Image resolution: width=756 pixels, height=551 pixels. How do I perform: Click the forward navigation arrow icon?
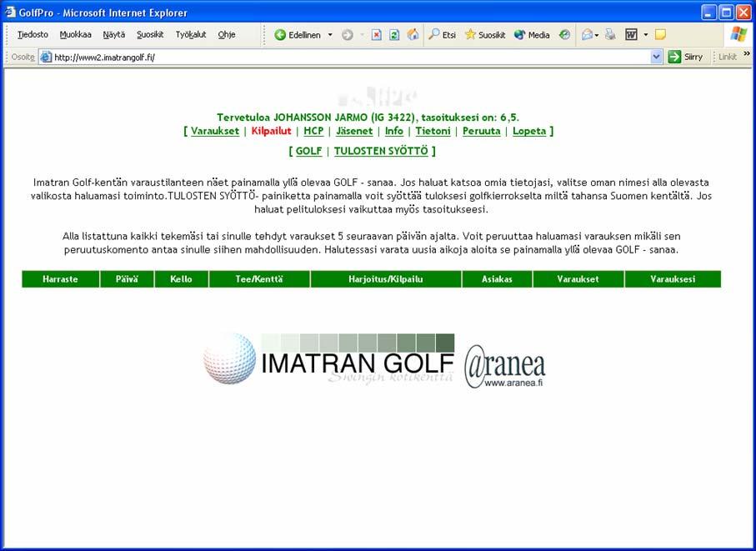[347, 35]
